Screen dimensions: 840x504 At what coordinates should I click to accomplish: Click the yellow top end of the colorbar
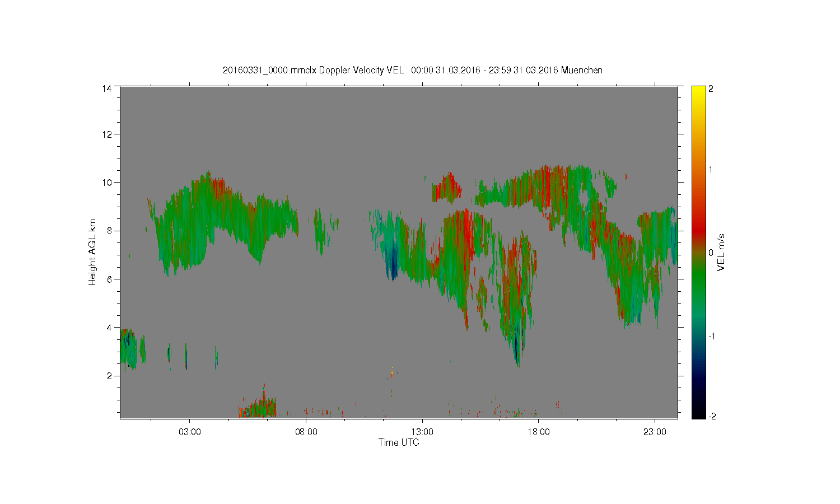[x=698, y=90]
